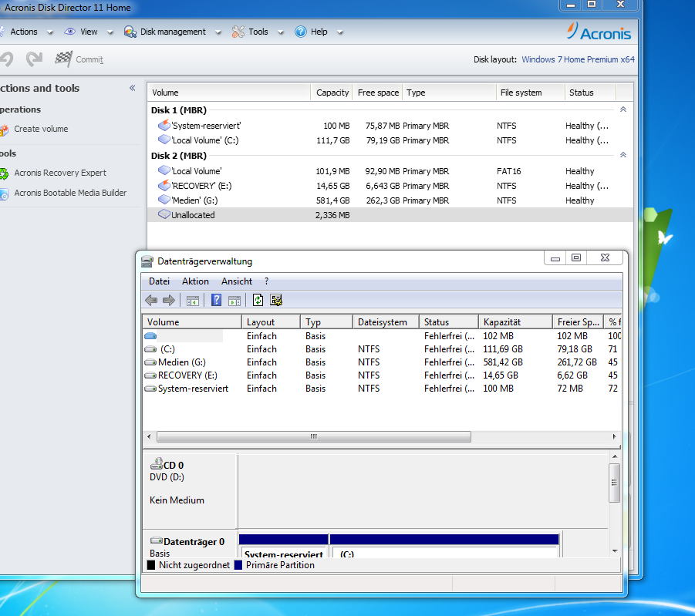695x616 pixels.
Task: Click the Kapazität column header
Action: tap(515, 321)
